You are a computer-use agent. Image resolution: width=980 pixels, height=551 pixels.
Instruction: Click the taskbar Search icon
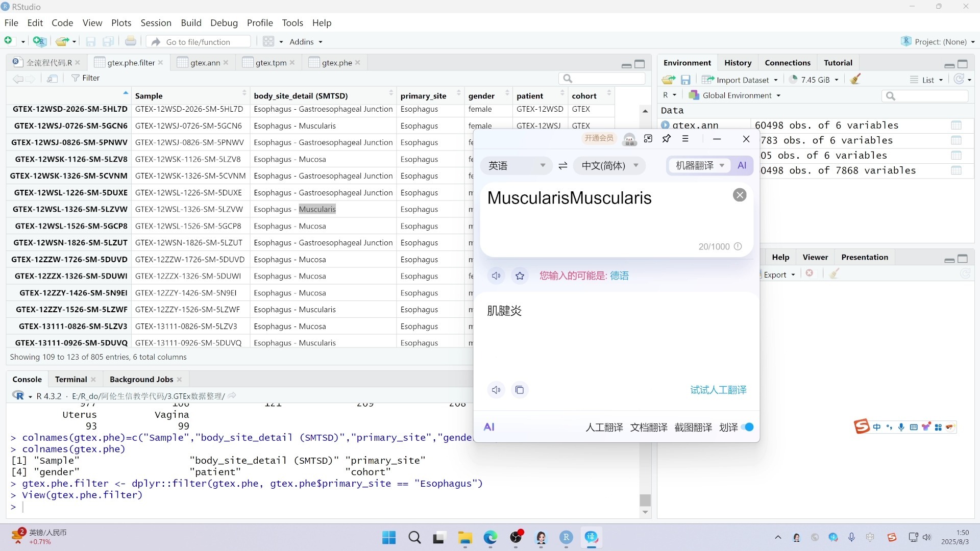(414, 538)
